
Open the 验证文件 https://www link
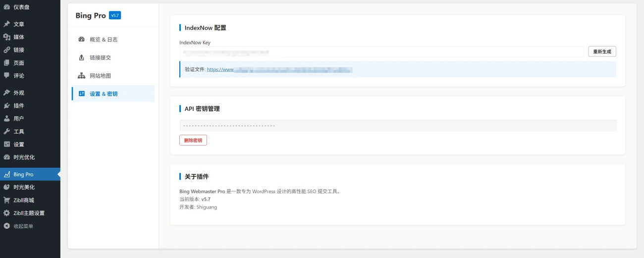(x=280, y=70)
